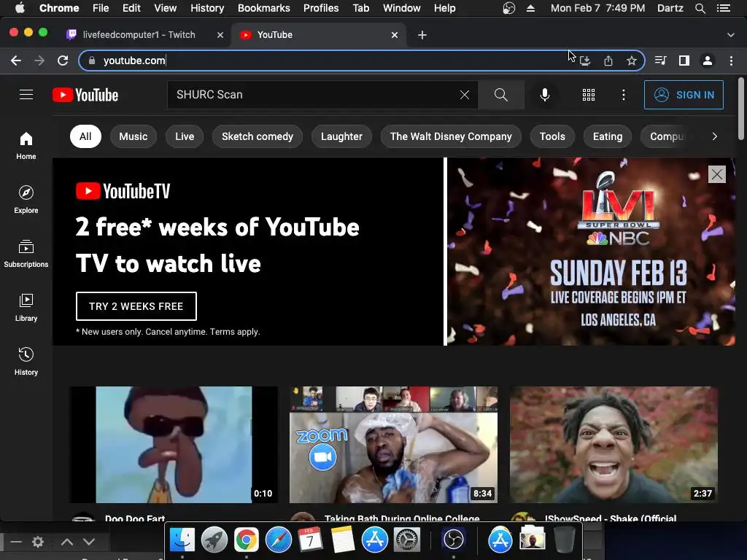Bookmark this page with star icon
This screenshot has width=747, height=560.
pos(631,61)
